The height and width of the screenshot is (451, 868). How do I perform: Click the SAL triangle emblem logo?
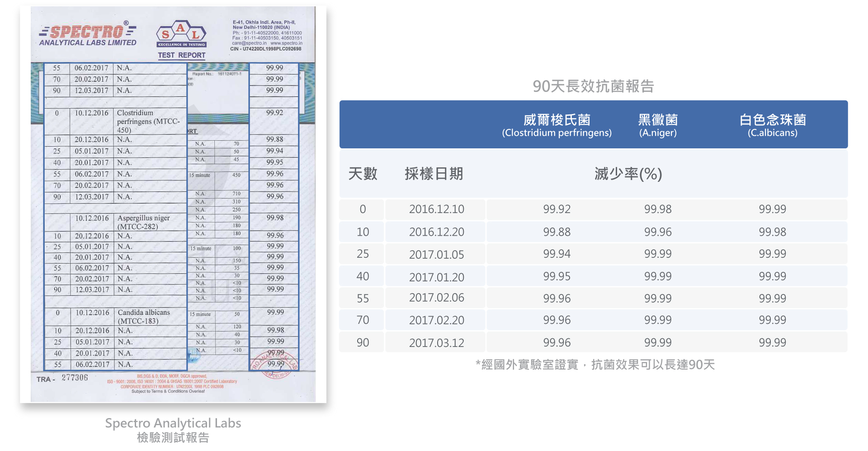181,34
